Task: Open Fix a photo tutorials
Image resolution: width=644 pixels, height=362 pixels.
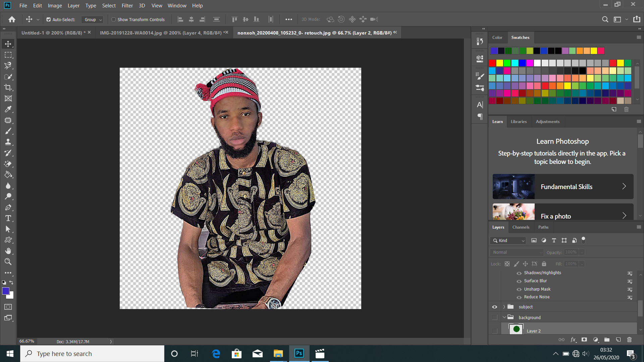Action: click(x=563, y=212)
